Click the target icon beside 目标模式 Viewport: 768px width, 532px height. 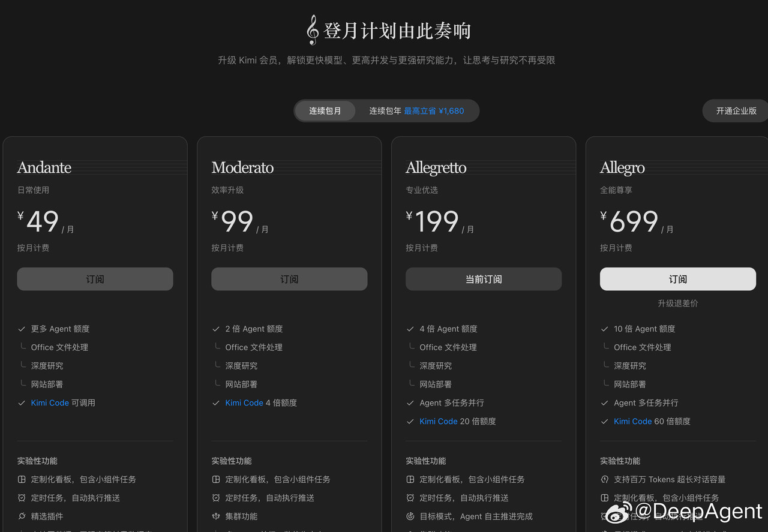tap(410, 516)
